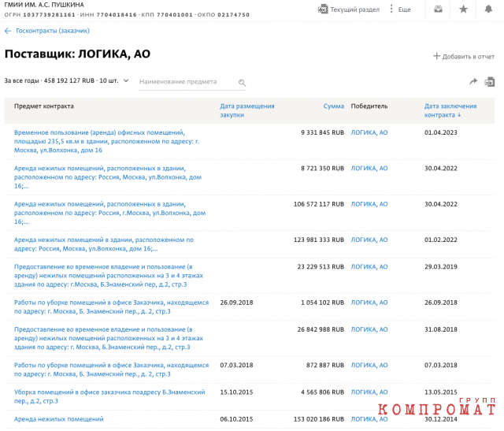Click the Excel export icon beside Текущий раздел
Screen dimensions: 504x431
coord(323,9)
